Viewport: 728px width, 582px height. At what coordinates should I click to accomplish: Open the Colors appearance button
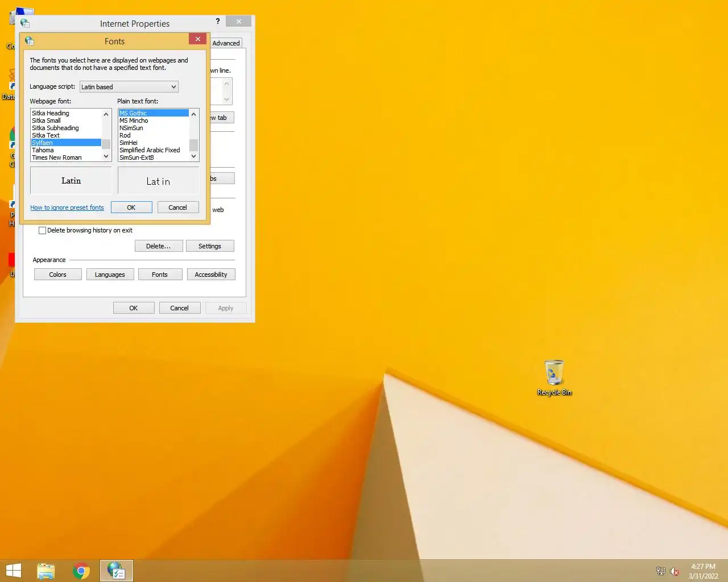click(58, 275)
